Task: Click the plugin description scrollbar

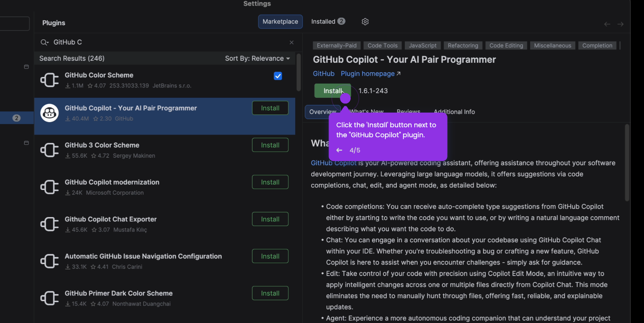Action: pyautogui.click(x=627, y=162)
